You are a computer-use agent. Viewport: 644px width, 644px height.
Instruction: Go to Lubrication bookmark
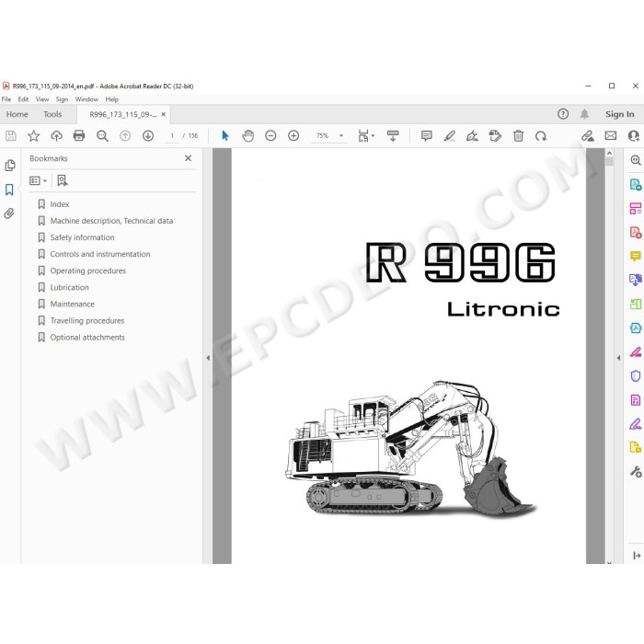click(x=69, y=287)
